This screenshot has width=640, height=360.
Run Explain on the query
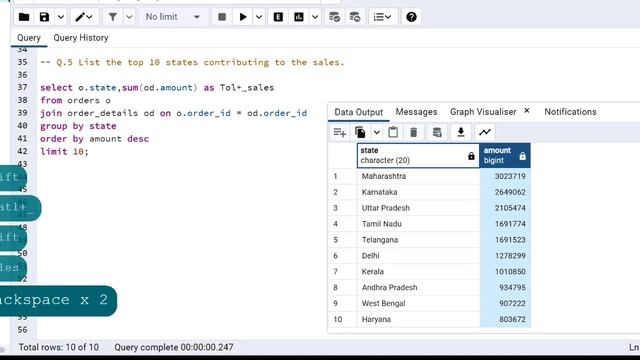point(278,17)
